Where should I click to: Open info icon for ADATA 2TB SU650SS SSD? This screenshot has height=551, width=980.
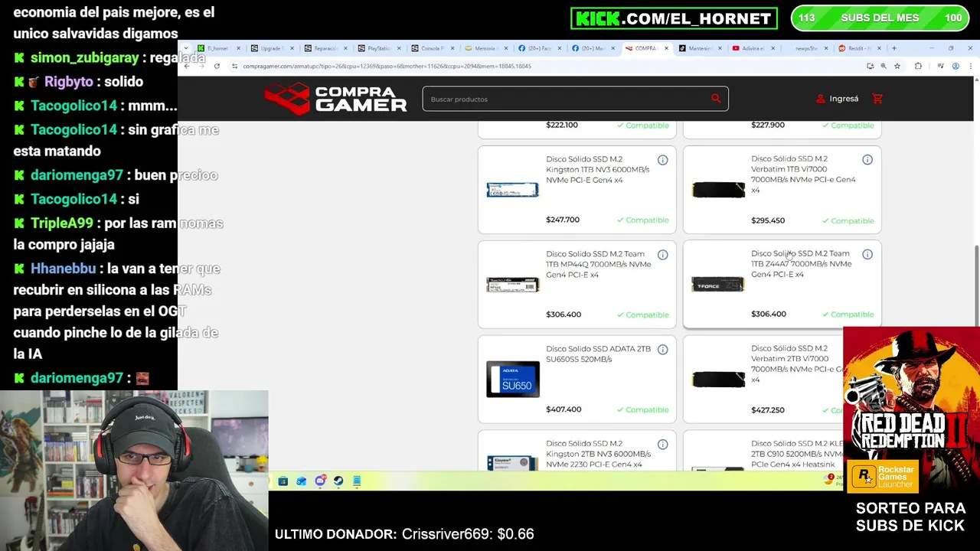click(662, 350)
